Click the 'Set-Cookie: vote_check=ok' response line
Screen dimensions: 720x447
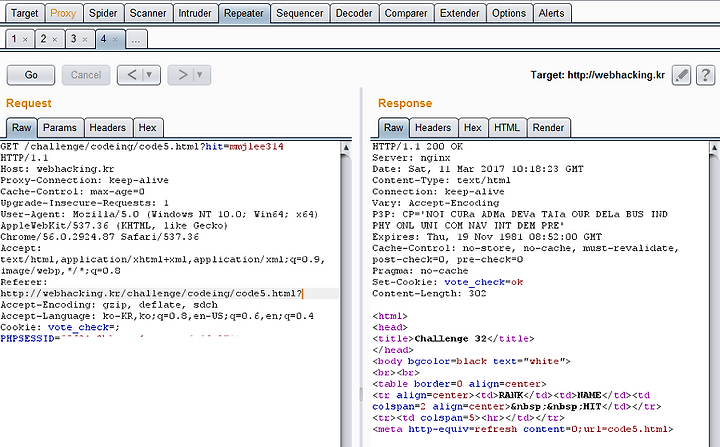(x=448, y=282)
